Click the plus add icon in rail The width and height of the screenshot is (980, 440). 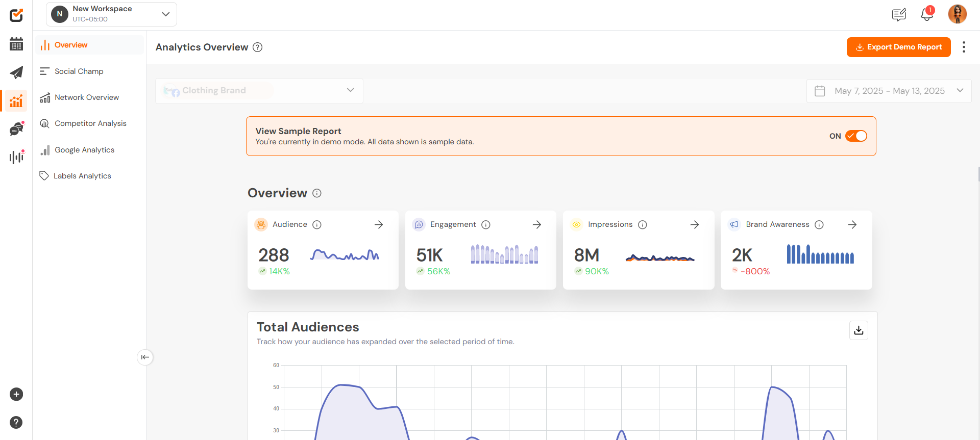point(16,394)
